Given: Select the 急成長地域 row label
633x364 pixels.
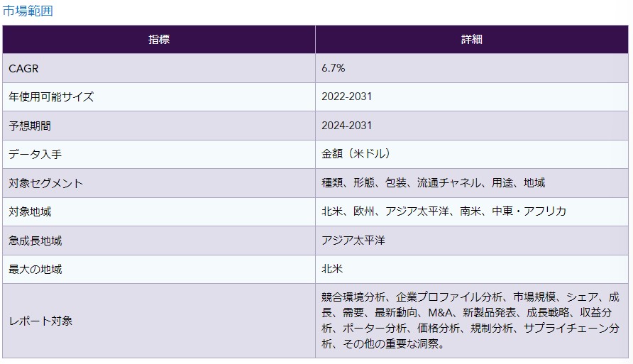Looking at the screenshot, I should (x=35, y=241).
